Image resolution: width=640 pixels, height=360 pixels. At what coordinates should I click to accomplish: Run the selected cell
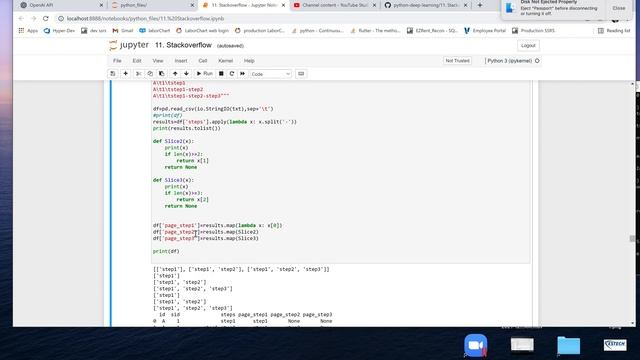205,74
